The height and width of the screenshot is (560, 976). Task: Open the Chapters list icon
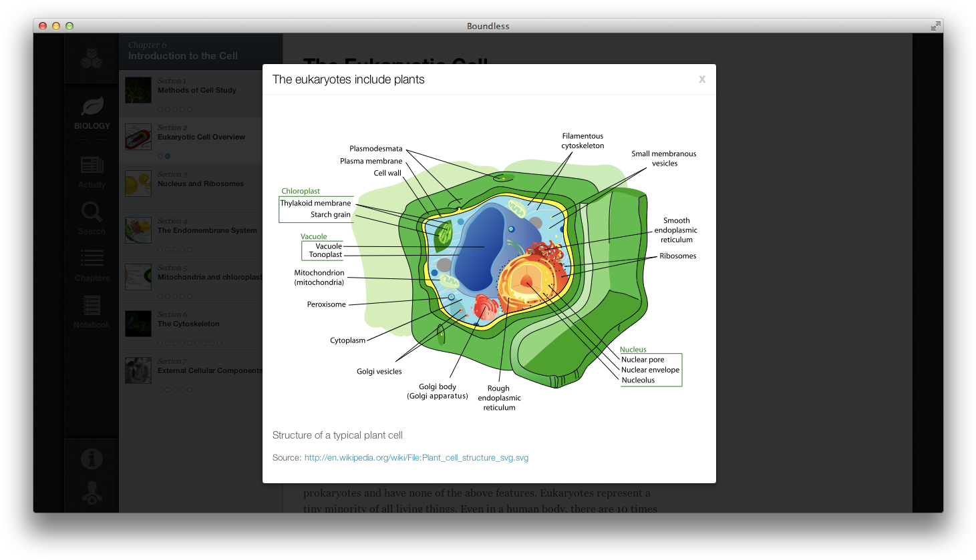click(92, 259)
